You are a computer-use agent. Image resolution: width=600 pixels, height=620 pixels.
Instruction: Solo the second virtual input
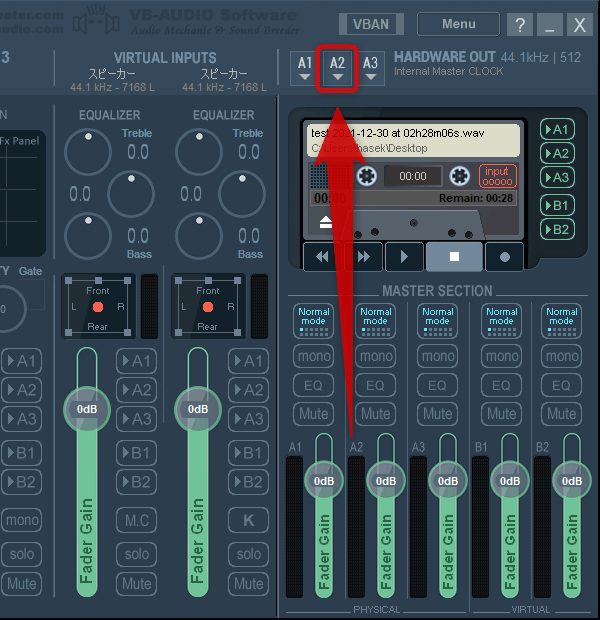[248, 554]
